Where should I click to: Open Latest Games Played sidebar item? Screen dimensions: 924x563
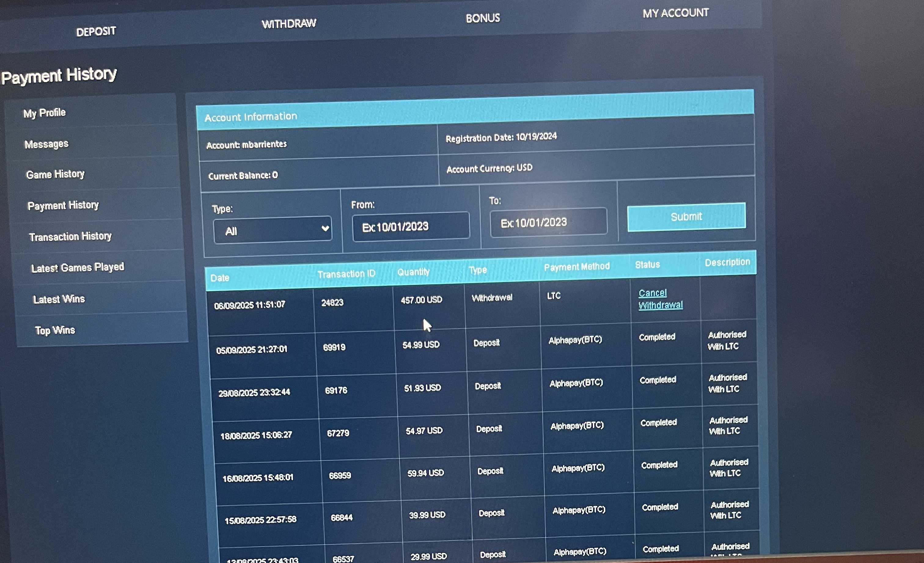coord(78,268)
